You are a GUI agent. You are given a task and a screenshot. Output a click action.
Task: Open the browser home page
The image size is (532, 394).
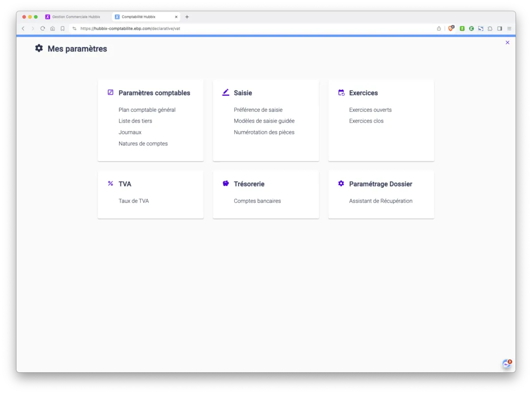(52, 28)
